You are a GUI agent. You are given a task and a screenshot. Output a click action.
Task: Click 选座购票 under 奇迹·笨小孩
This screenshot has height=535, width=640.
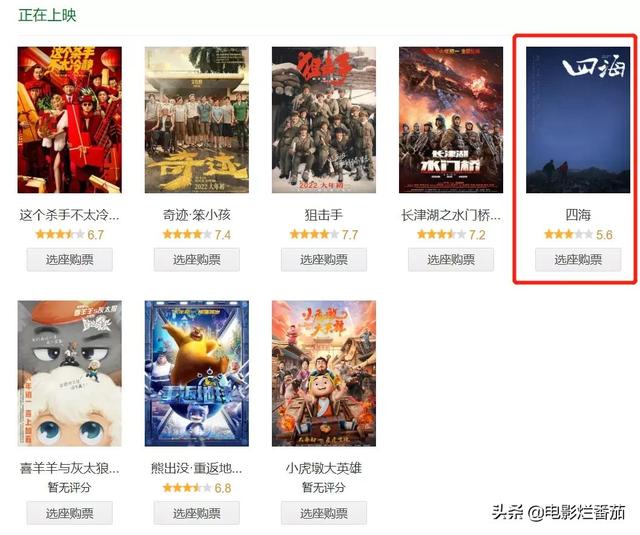[x=197, y=260]
